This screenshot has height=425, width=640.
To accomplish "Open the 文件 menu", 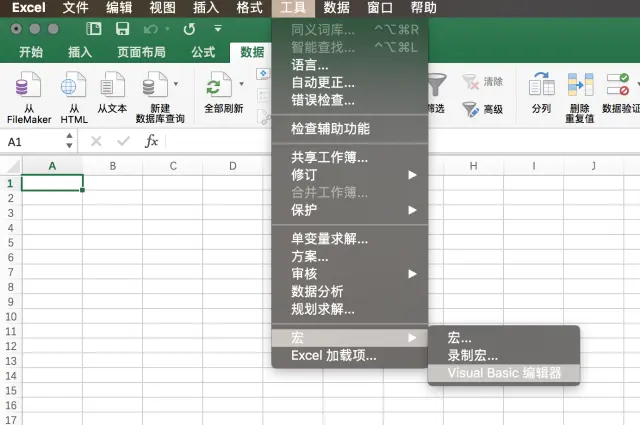I will point(76,8).
